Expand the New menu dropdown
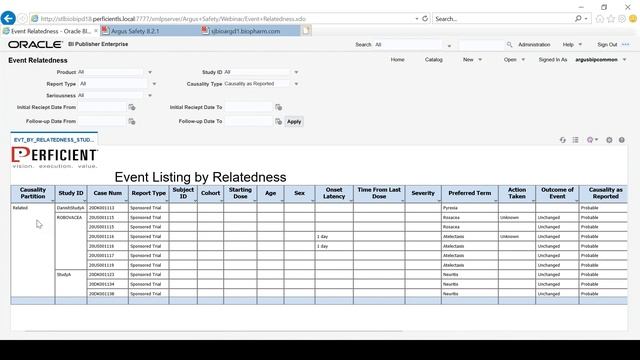This screenshot has height=360, width=640. [480, 60]
